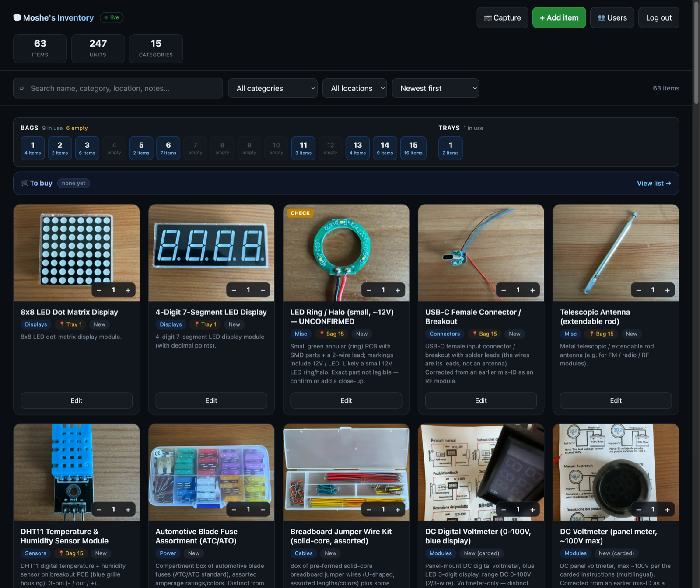Image resolution: width=700 pixels, height=588 pixels.
Task: Click the Sensors tag on DHT11 module
Action: 35,553
